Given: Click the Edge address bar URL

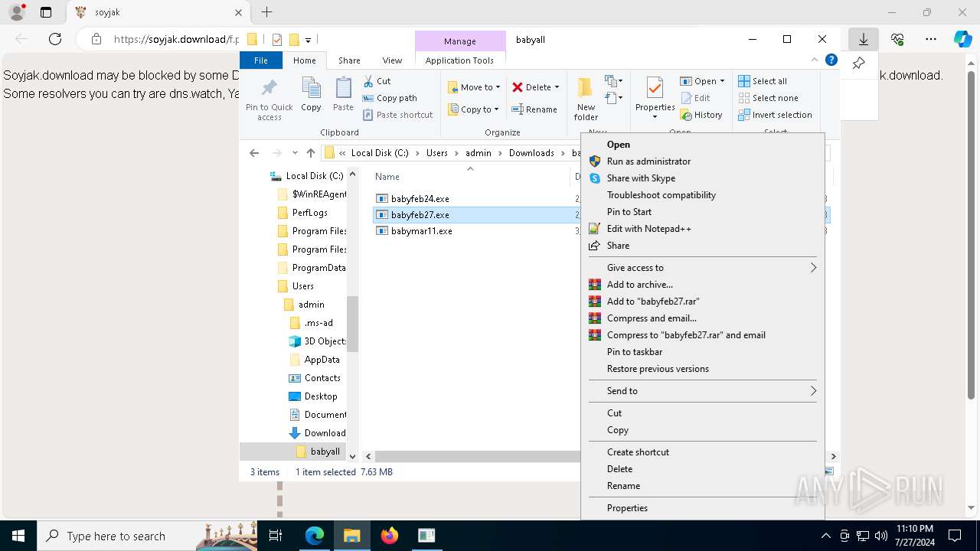Looking at the screenshot, I should (x=176, y=39).
